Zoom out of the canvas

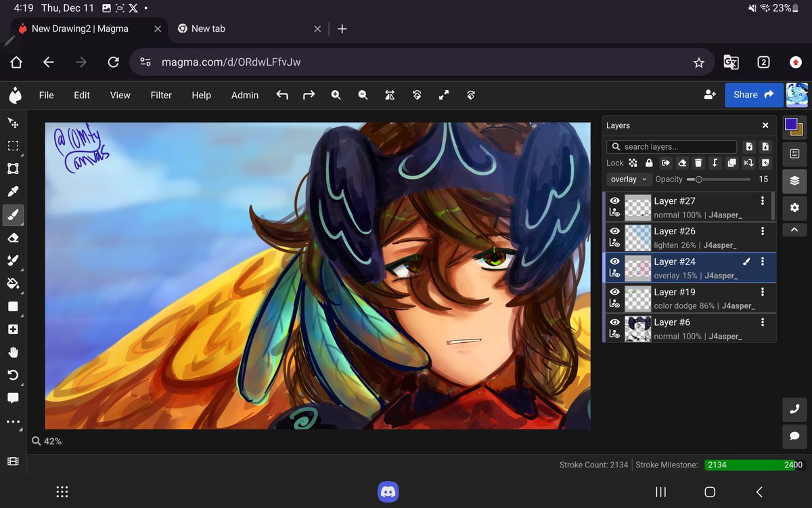click(x=363, y=96)
